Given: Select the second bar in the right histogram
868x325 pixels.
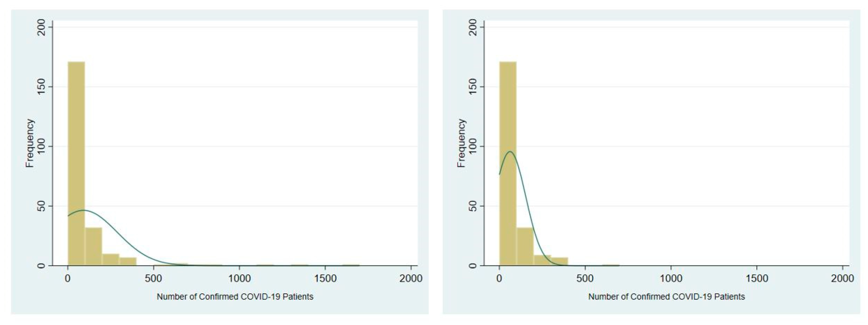Looking at the screenshot, I should click(x=525, y=247).
